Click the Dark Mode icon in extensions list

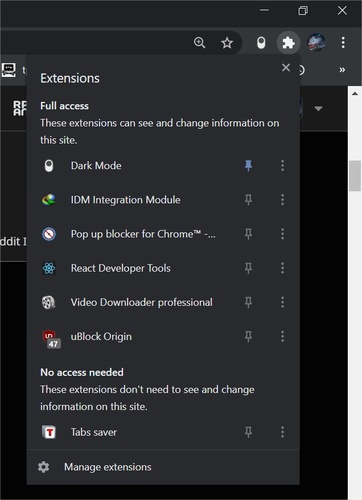pos(49,166)
